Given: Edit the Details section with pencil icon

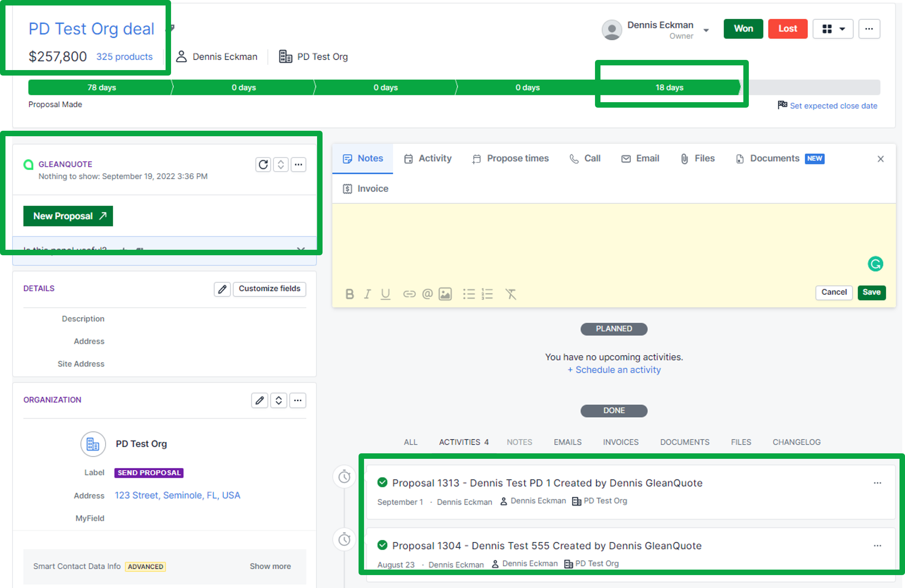Looking at the screenshot, I should pyautogui.click(x=222, y=289).
